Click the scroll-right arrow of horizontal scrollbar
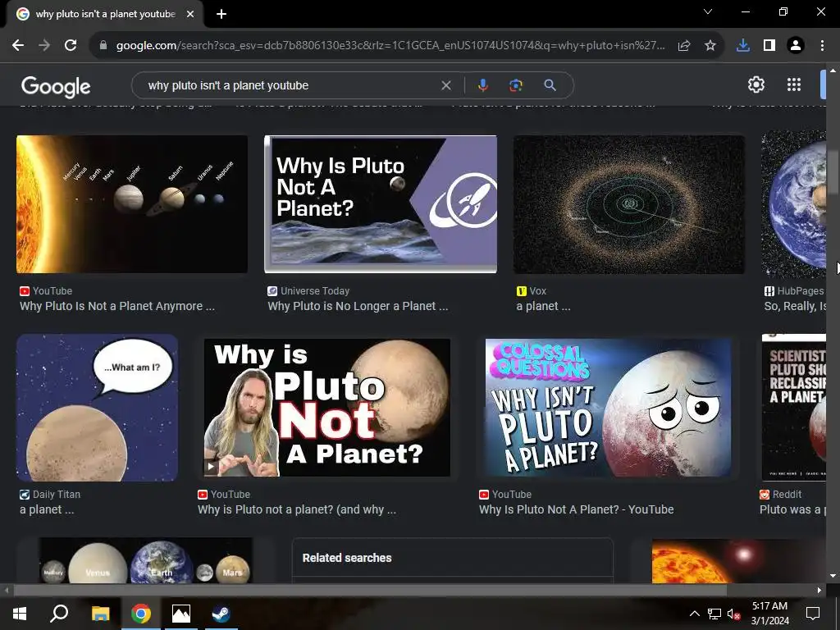This screenshot has width=840, height=630. point(819,590)
